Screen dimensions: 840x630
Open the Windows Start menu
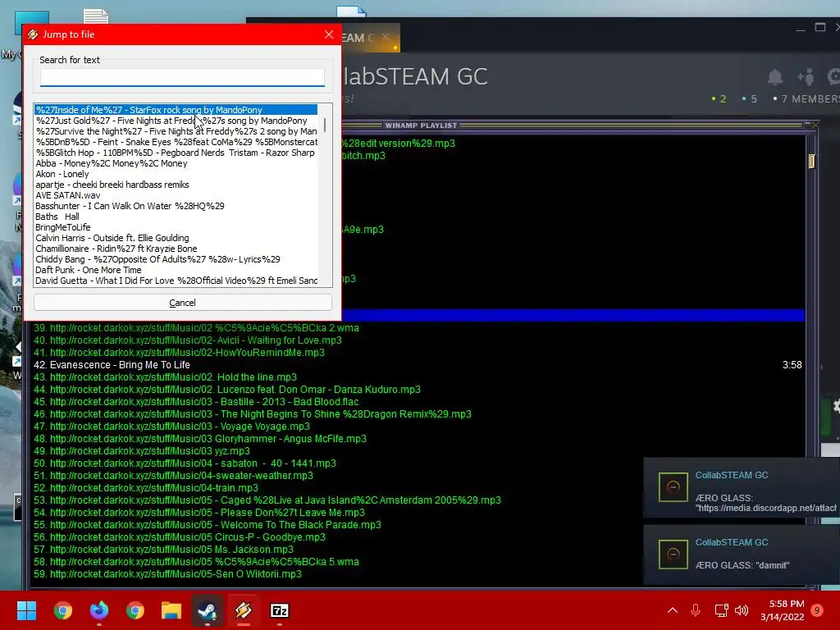26,610
